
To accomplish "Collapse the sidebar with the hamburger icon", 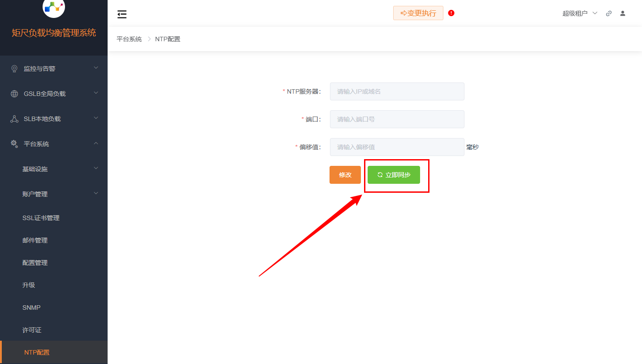I will 122,14.
